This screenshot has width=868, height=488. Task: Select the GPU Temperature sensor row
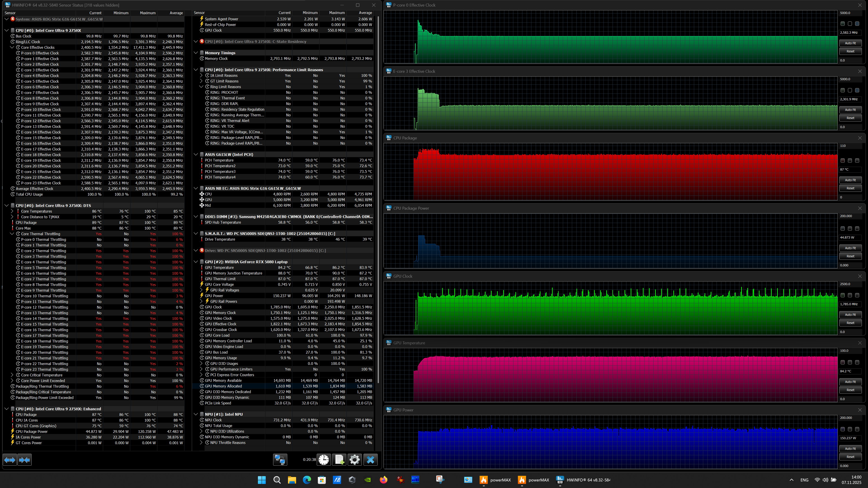click(x=219, y=267)
